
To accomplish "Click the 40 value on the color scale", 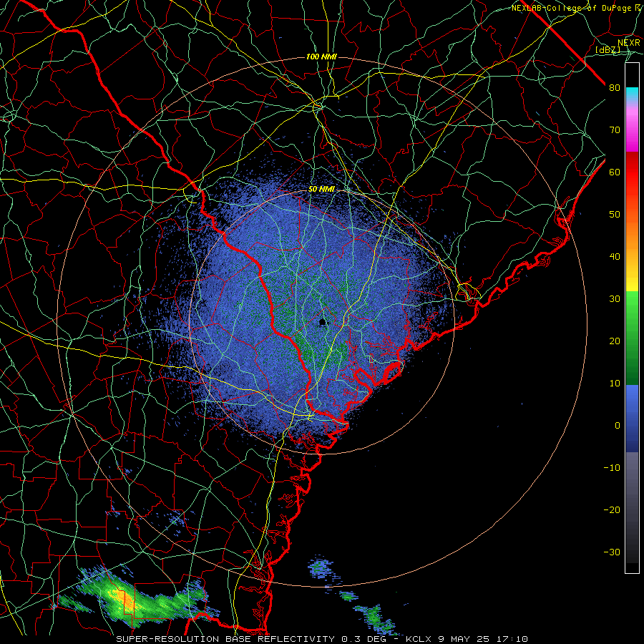I will 615,257.
